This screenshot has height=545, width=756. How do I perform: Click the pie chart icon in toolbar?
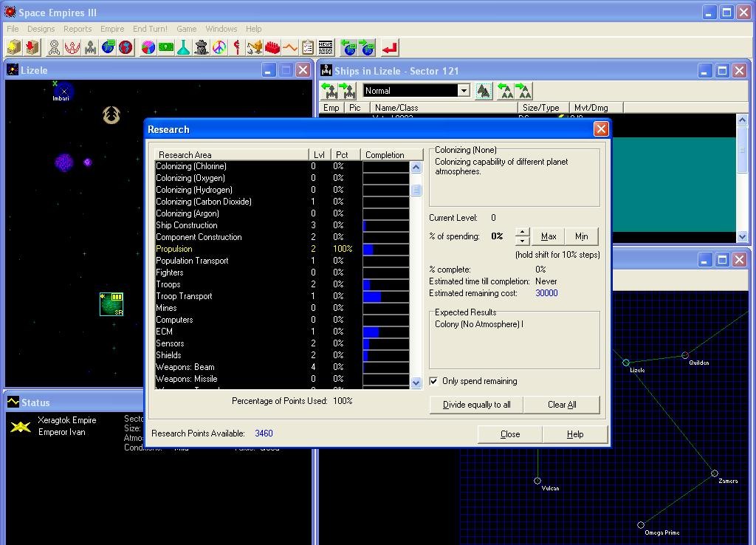click(148, 48)
